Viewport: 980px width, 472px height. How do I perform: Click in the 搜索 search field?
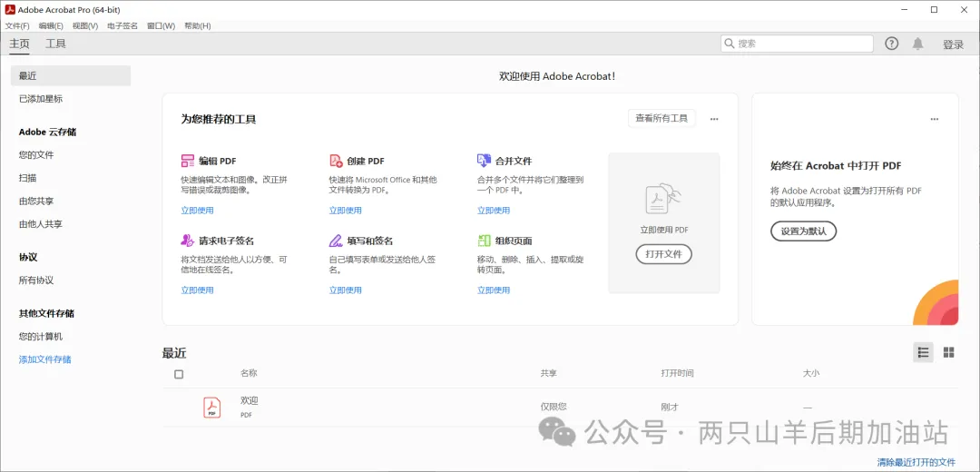pos(797,44)
